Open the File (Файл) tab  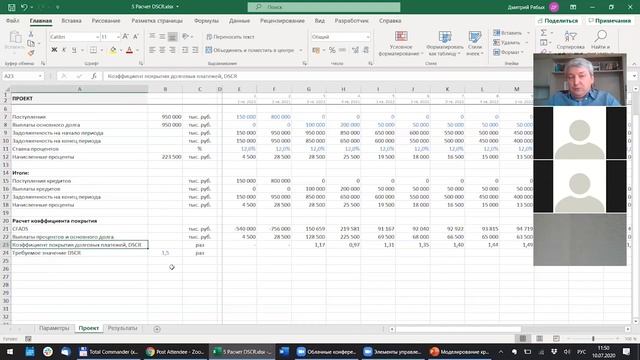[13, 20]
